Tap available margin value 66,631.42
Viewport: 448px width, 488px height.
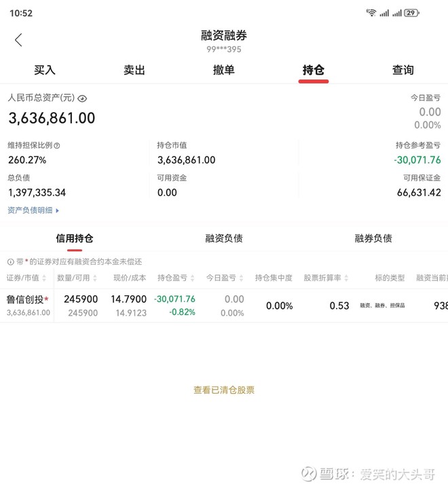coord(419,193)
